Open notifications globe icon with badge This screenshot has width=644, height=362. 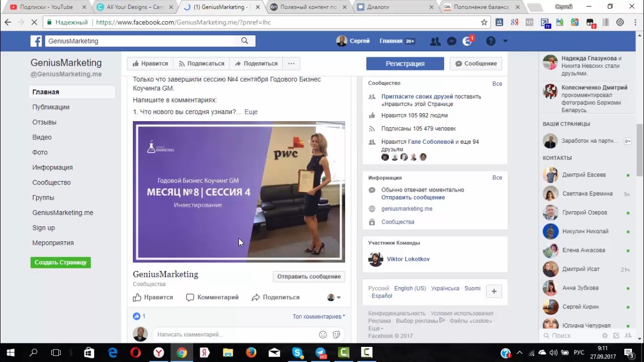coord(467,41)
